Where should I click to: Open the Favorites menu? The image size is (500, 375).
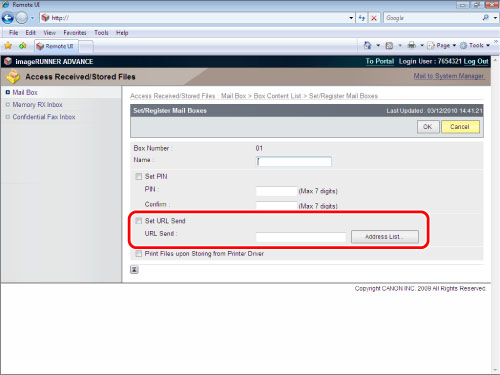tap(75, 33)
